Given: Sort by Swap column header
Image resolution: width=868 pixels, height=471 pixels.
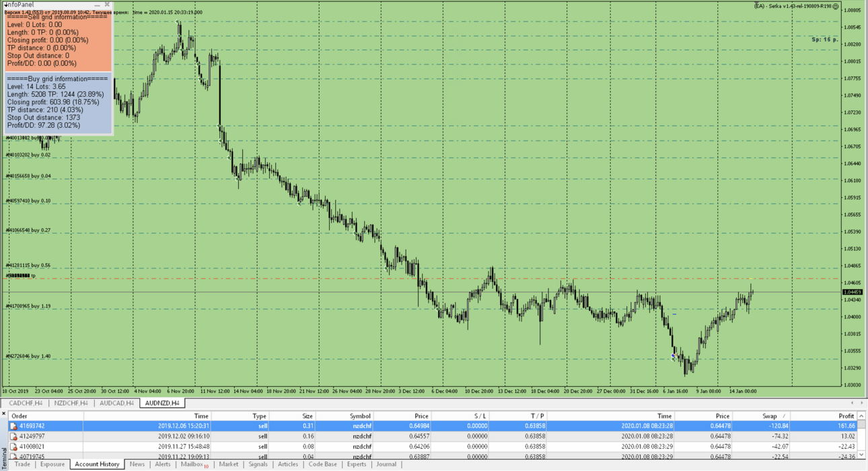Looking at the screenshot, I should pos(761,416).
